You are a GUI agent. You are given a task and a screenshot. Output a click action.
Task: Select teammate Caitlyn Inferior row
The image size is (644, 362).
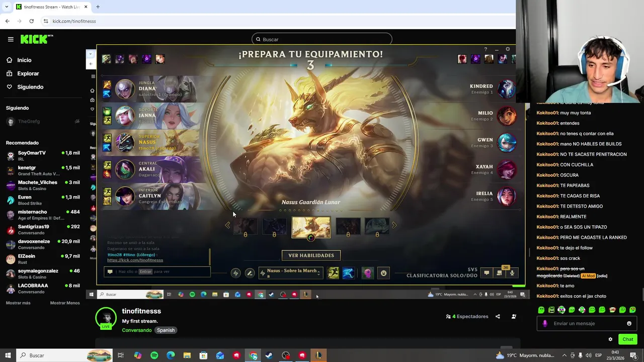click(151, 196)
